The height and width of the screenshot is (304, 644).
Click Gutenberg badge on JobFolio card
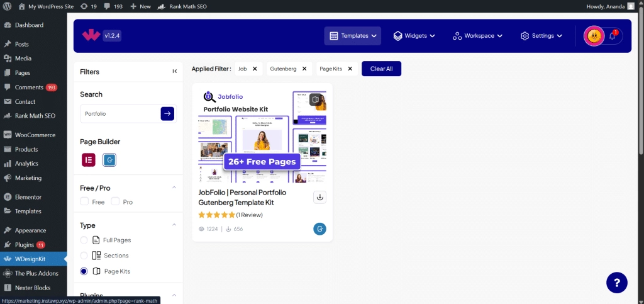click(x=320, y=229)
